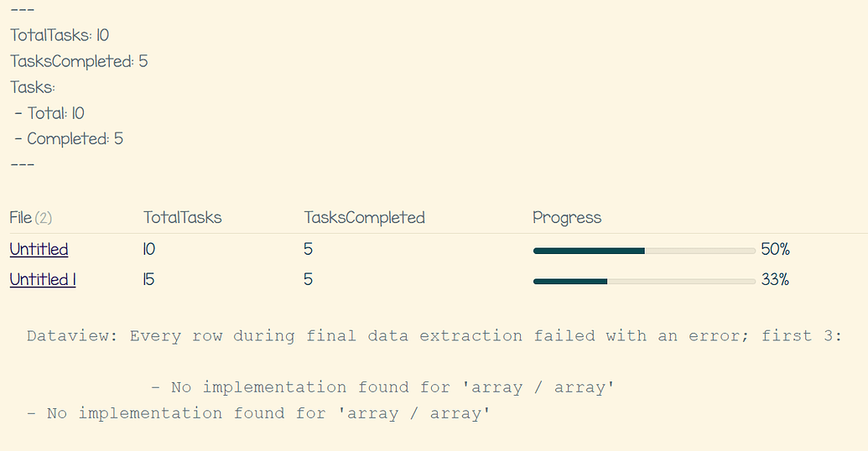The width and height of the screenshot is (868, 451).
Task: Click the last 'array / array' error line
Action: (x=258, y=413)
